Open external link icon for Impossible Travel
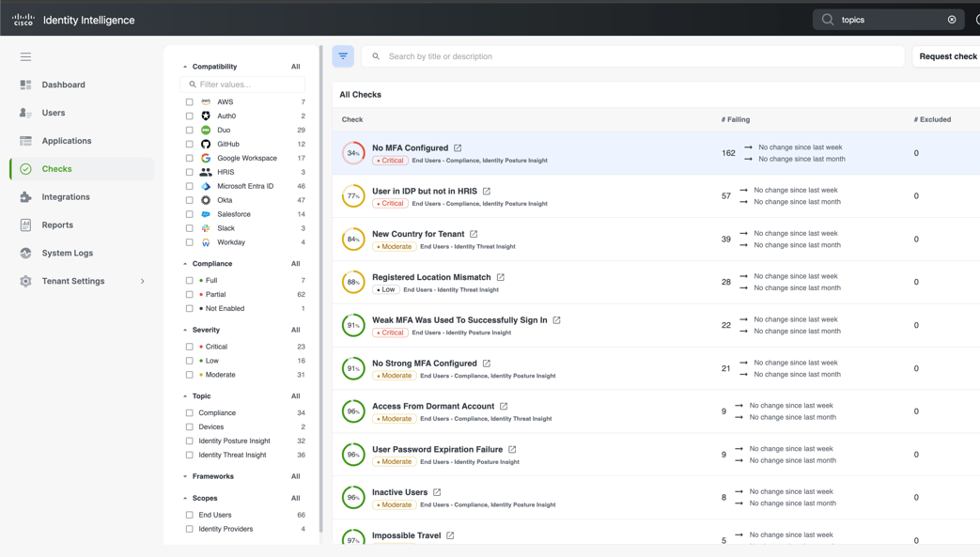This screenshot has width=980, height=557. coord(450,535)
